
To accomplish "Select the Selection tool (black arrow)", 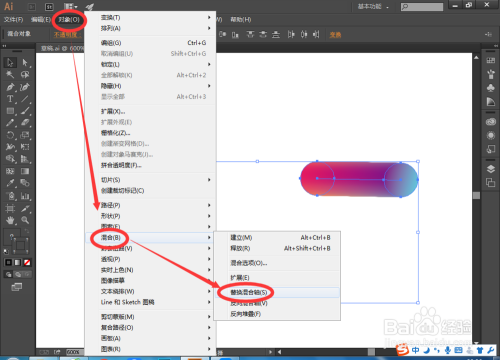I will pyautogui.click(x=10, y=62).
